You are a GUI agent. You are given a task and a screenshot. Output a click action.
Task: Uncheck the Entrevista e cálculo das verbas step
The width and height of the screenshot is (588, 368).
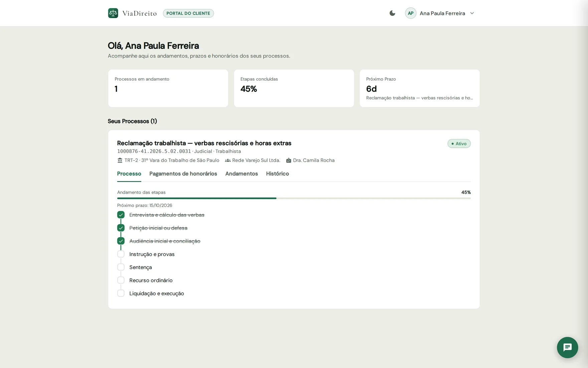pos(121,215)
